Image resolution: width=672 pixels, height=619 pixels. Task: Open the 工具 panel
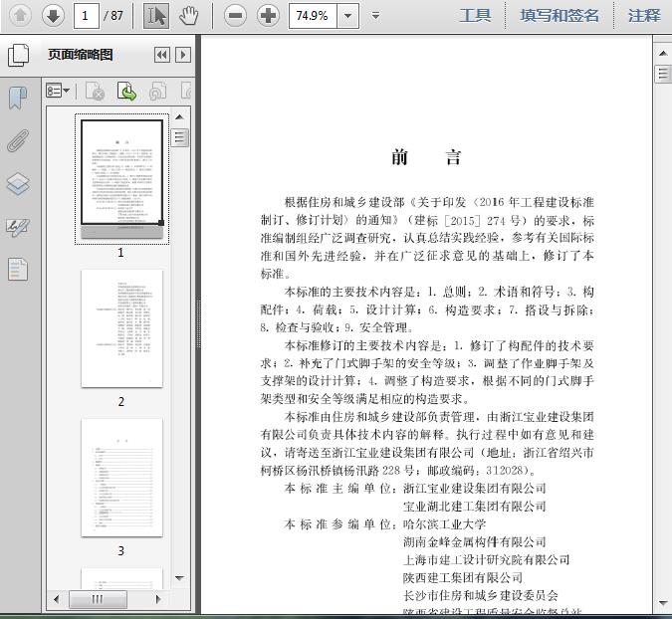tap(475, 15)
